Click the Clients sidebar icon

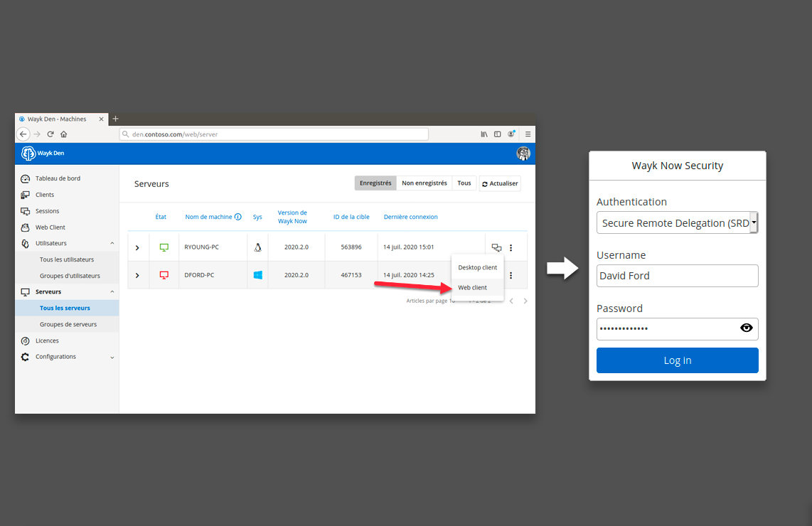click(x=25, y=195)
